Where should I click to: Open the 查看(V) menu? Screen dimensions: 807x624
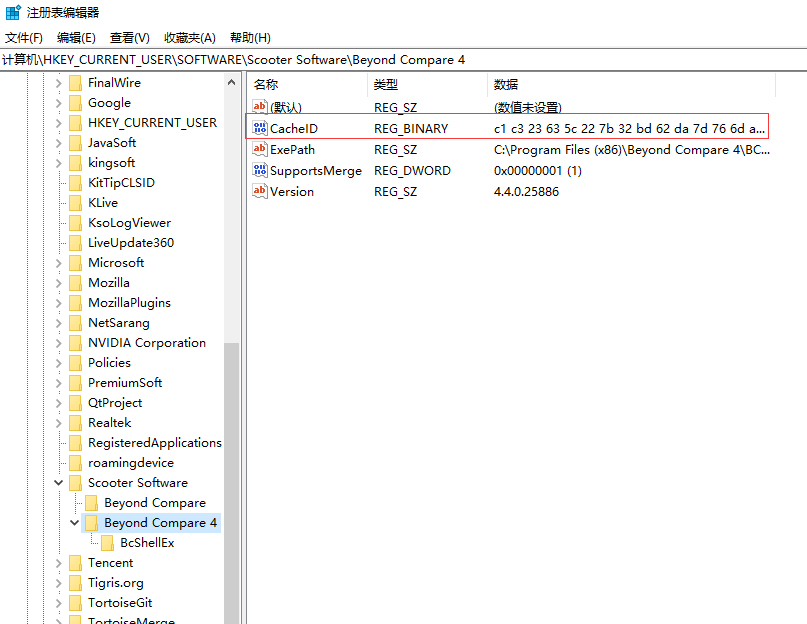[x=130, y=38]
